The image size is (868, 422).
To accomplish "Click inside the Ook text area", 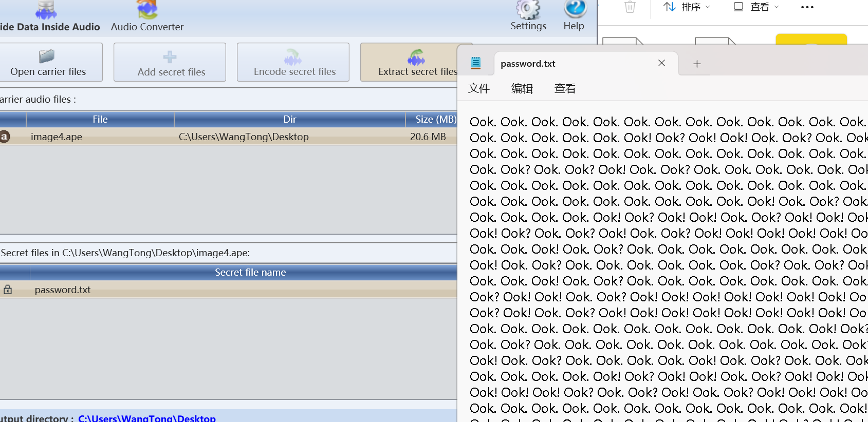I will [x=662, y=261].
